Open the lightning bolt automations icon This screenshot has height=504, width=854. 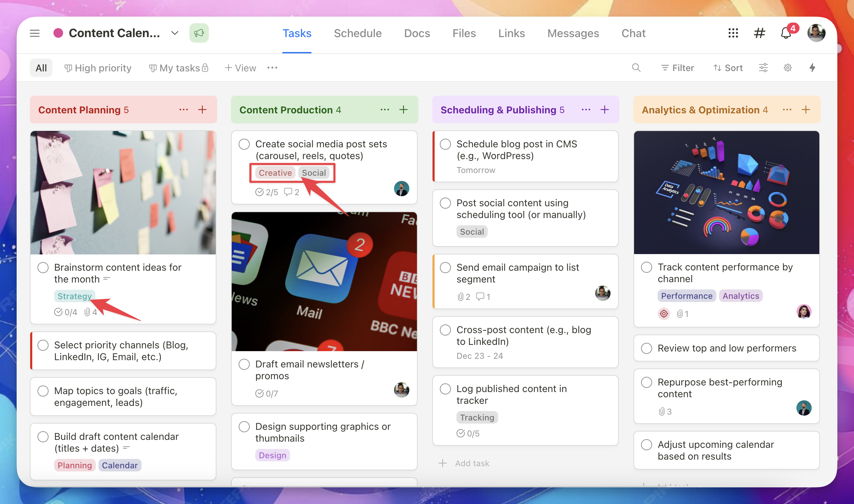(x=812, y=68)
